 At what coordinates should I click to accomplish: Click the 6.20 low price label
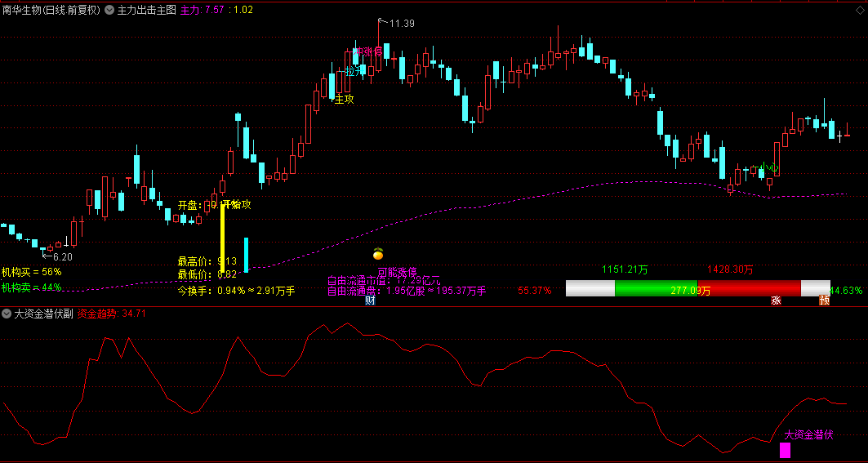(63, 257)
